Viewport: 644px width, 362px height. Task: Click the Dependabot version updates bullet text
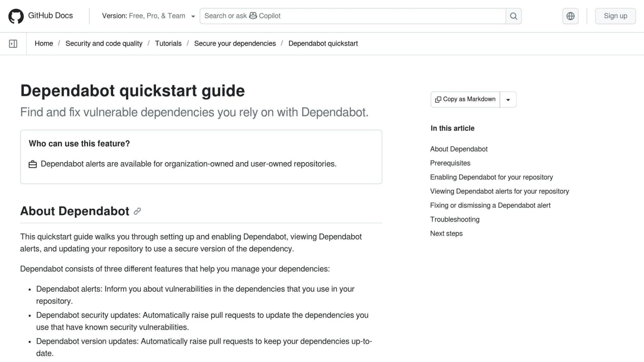tap(204, 347)
